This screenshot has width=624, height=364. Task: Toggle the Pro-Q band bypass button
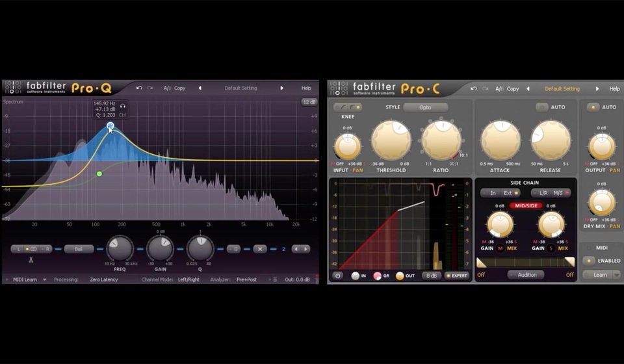233,249
